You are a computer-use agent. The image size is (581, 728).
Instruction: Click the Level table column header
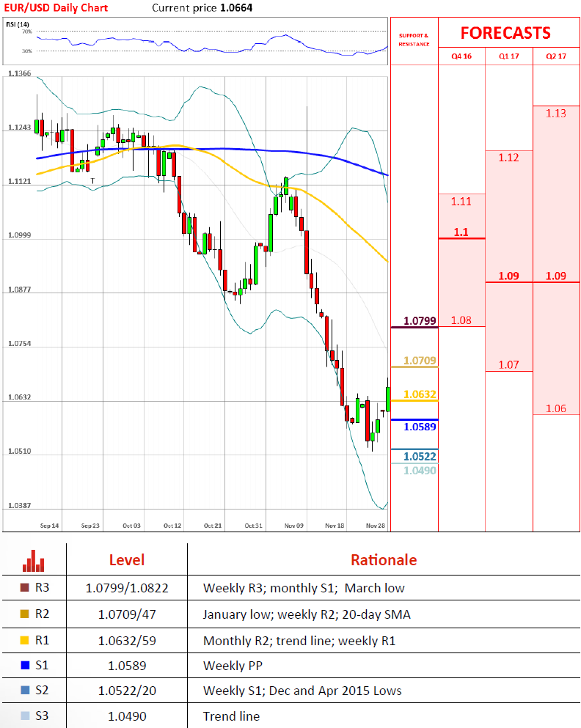pyautogui.click(x=127, y=560)
